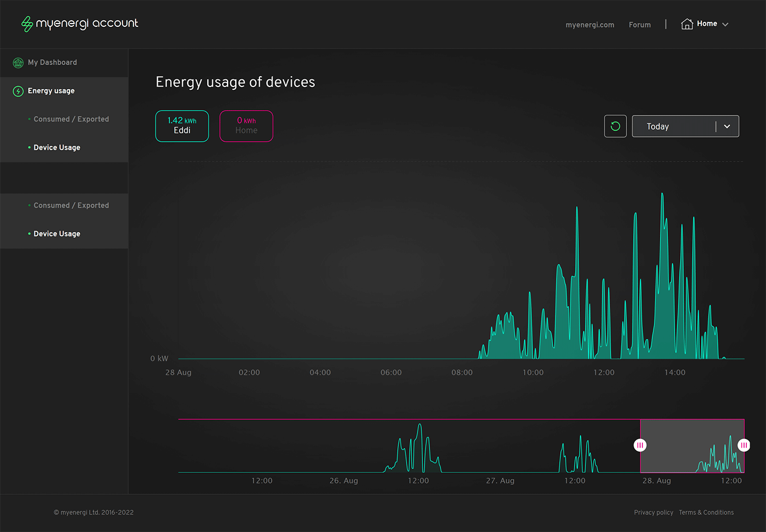766x532 pixels.
Task: Click the arrow in the Today selector
Action: click(727, 126)
